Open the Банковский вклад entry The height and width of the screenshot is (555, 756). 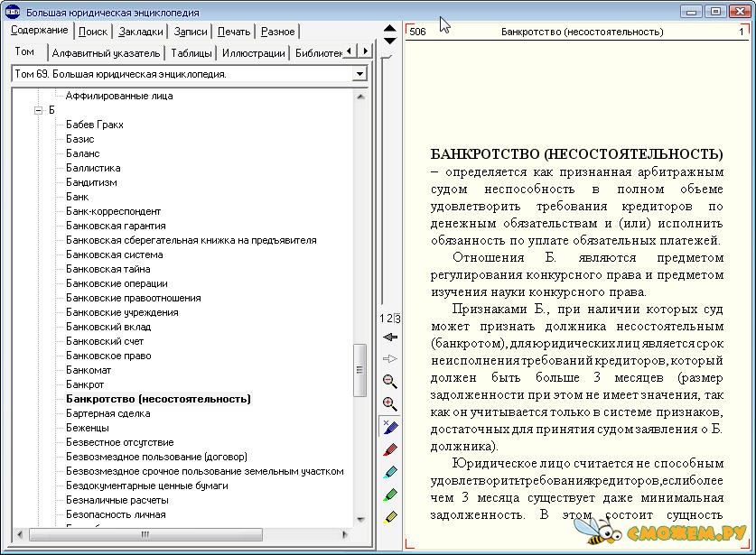pos(108,327)
